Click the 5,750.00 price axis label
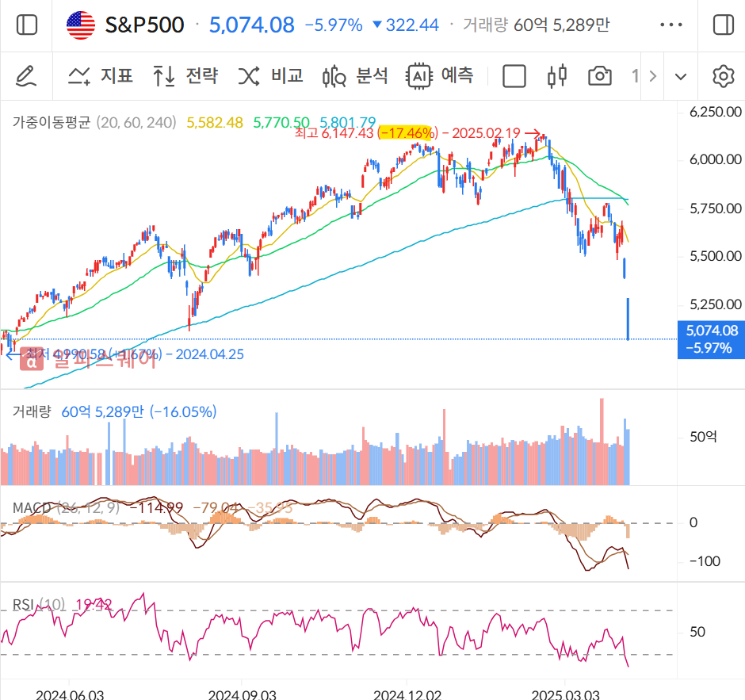The image size is (745, 700). tap(716, 208)
